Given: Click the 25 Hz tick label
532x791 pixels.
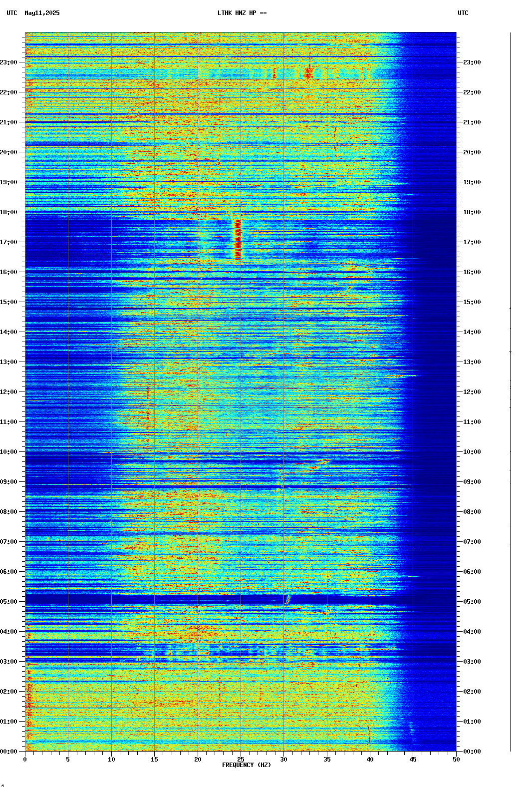Looking at the screenshot, I should 241,760.
